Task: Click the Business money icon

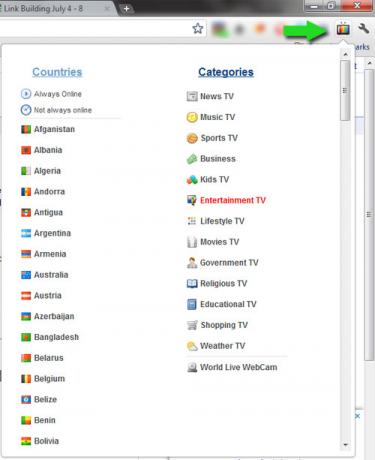Action: pos(192,159)
